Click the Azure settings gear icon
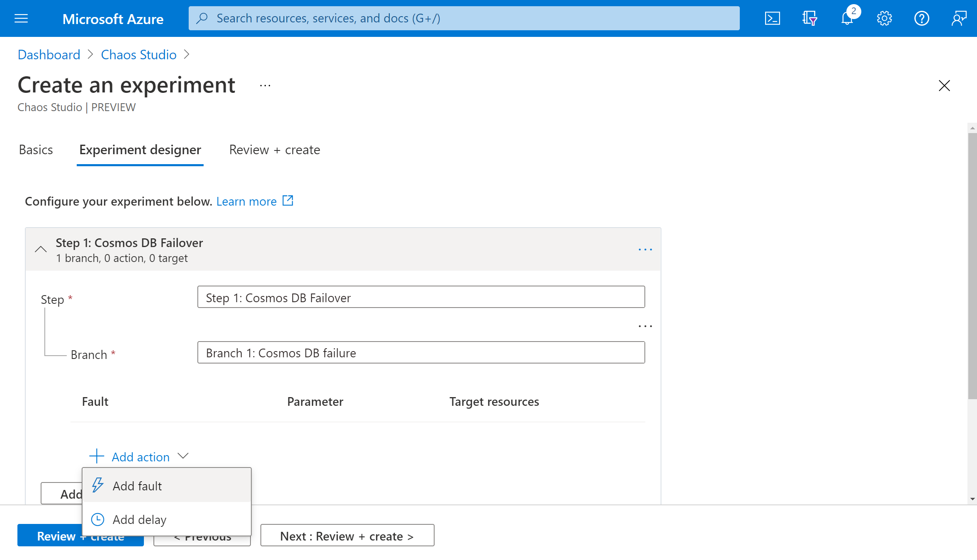977x560 pixels. tap(885, 18)
